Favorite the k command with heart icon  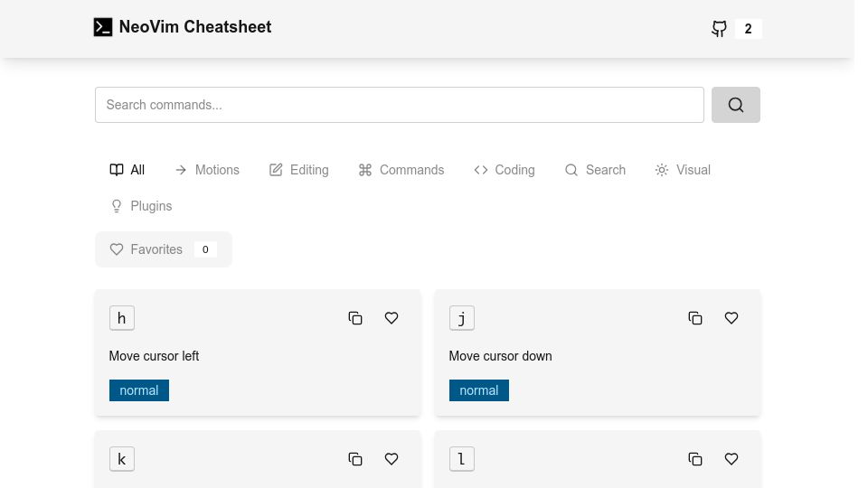tap(392, 459)
